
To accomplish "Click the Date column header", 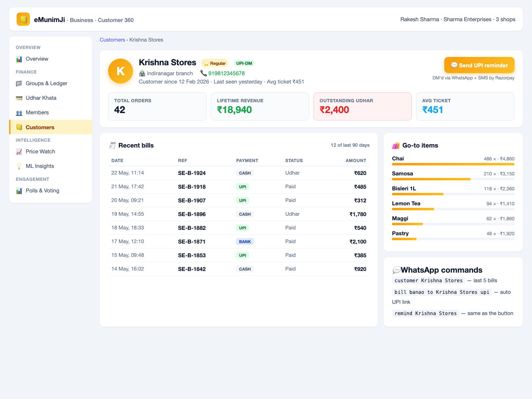I will tap(117, 160).
